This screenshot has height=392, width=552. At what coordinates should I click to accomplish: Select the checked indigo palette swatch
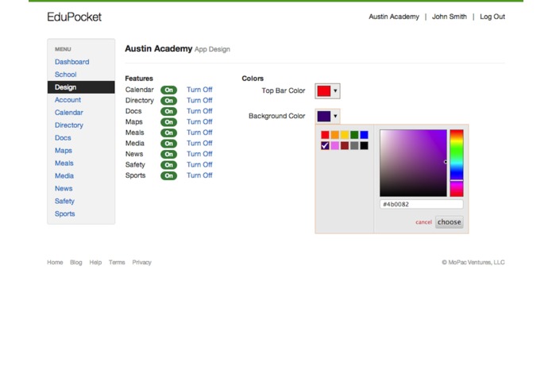325,145
